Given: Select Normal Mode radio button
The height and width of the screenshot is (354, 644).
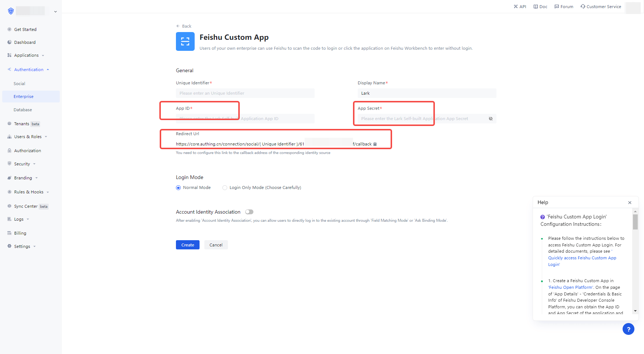Looking at the screenshot, I should tap(179, 187).
